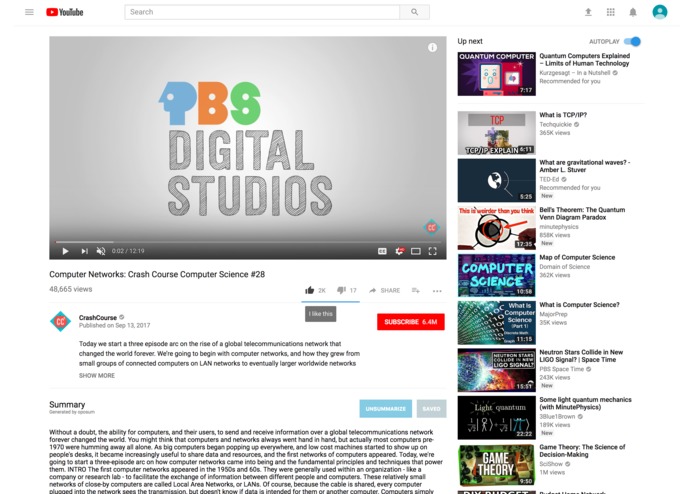The height and width of the screenshot is (494, 695).
Task: Visit the PBS Space Time channel name
Action: [562, 369]
